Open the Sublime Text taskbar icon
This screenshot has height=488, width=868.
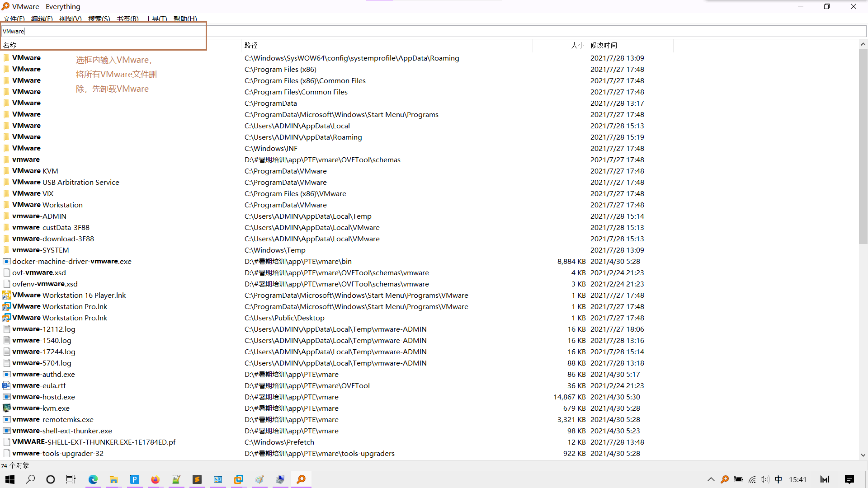click(197, 479)
